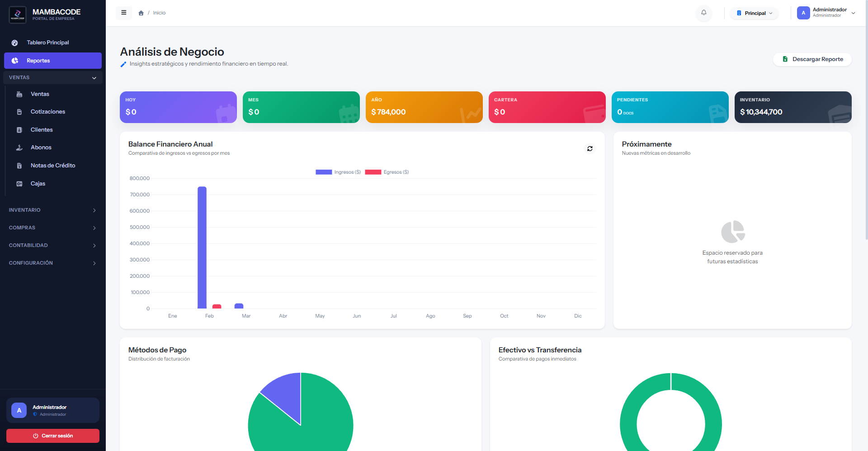The height and width of the screenshot is (451, 868).
Task: Click the tall February Ingresos bar
Action: (202, 247)
